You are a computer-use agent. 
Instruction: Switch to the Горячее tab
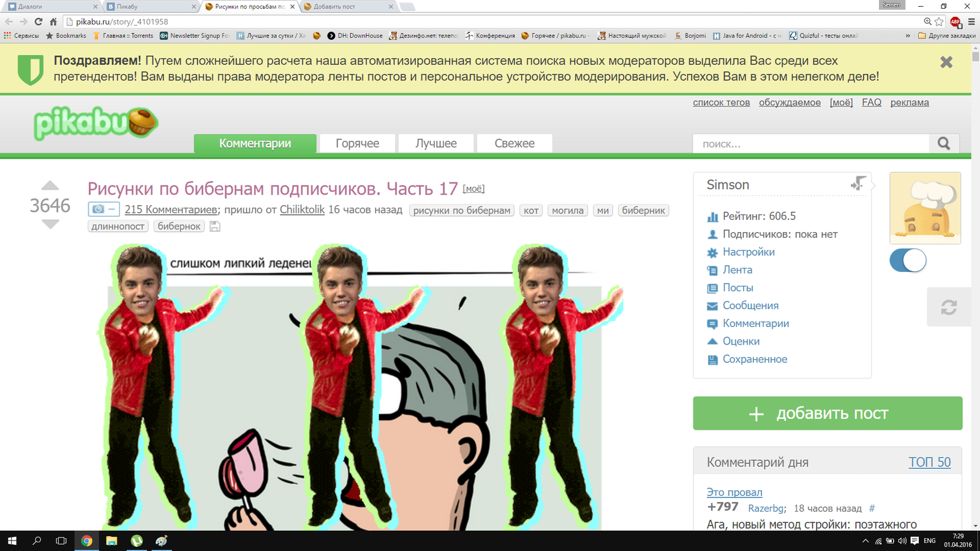(357, 143)
